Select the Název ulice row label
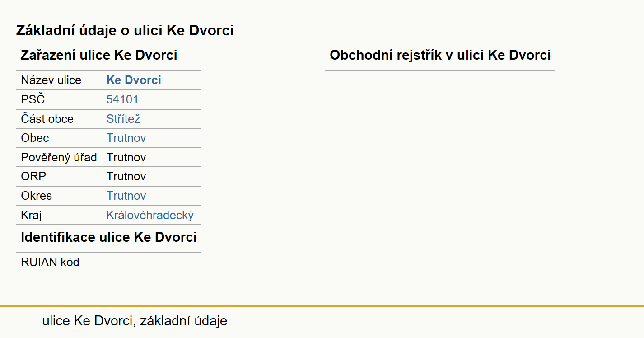 [51, 80]
